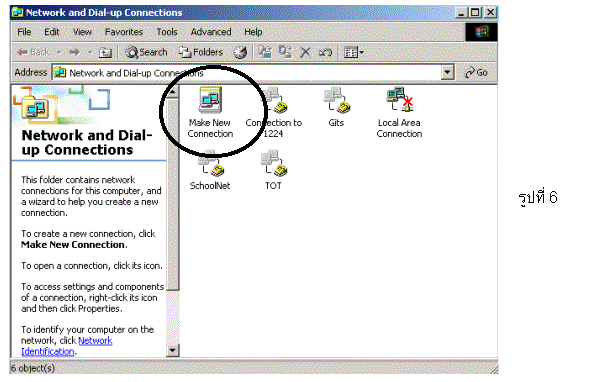This screenshot has height=382, width=608.
Task: Select the SchoolNet dial-up connection icon
Action: [210, 170]
